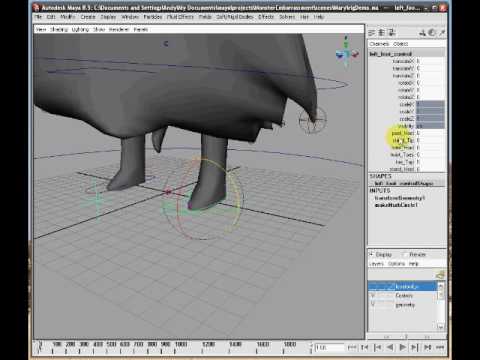The width and height of the screenshot is (480, 360).
Task: Open the Options menu in layer editor
Action: point(396,264)
